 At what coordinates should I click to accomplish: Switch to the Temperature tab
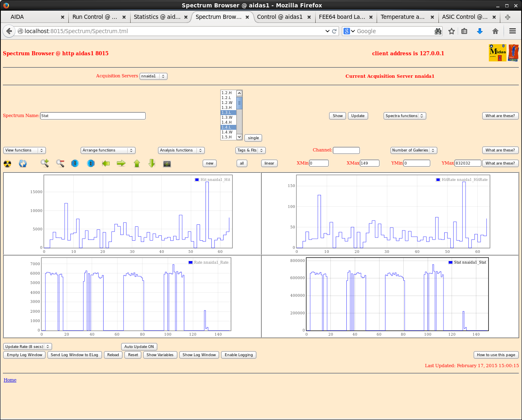click(x=402, y=17)
